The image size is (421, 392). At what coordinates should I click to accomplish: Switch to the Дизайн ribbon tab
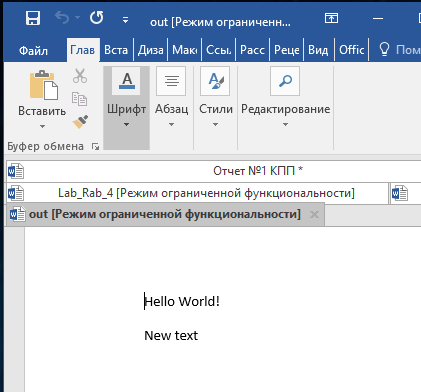(151, 50)
